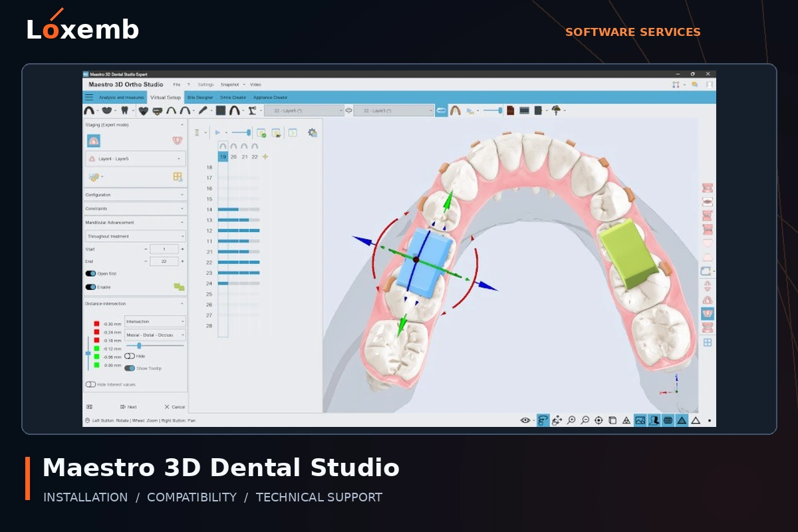Click the mesh grid icon in bottom toolbar

[668, 420]
